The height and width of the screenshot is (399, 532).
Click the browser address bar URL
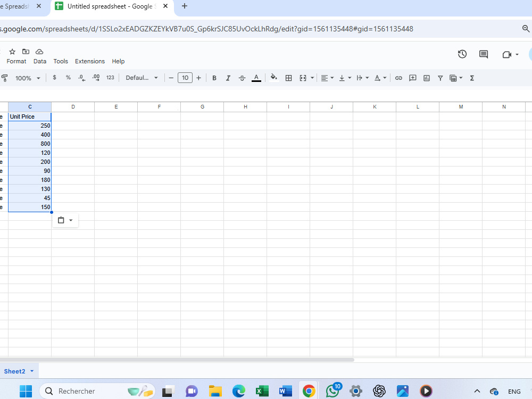tap(206, 29)
